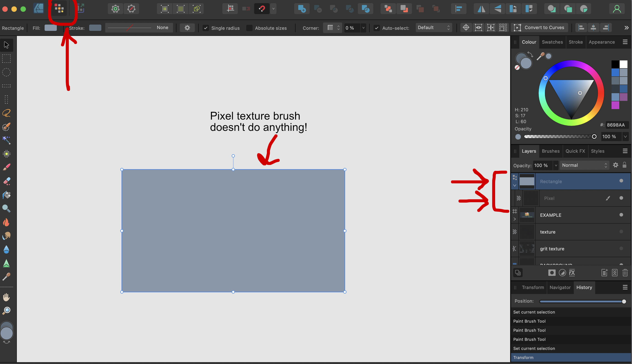Viewport: 632px width, 364px height.
Task: Toggle the layer lock icon
Action: (624, 165)
